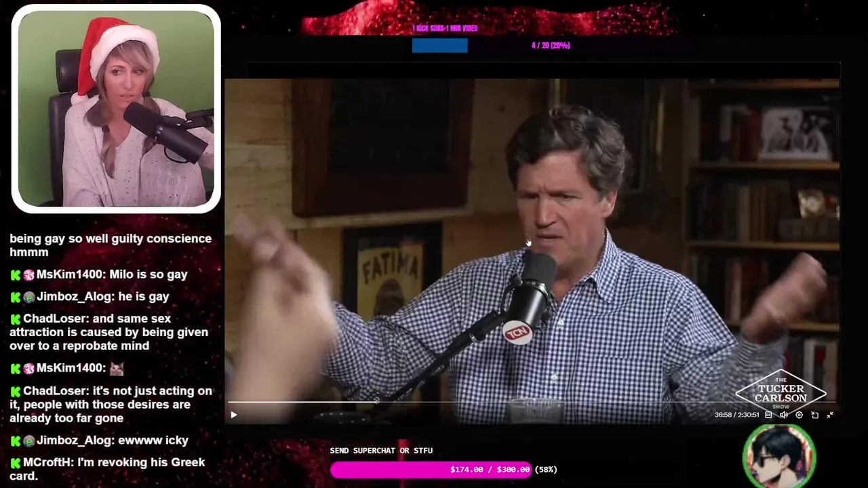Click the picture-in-picture pop-out icon

[814, 415]
